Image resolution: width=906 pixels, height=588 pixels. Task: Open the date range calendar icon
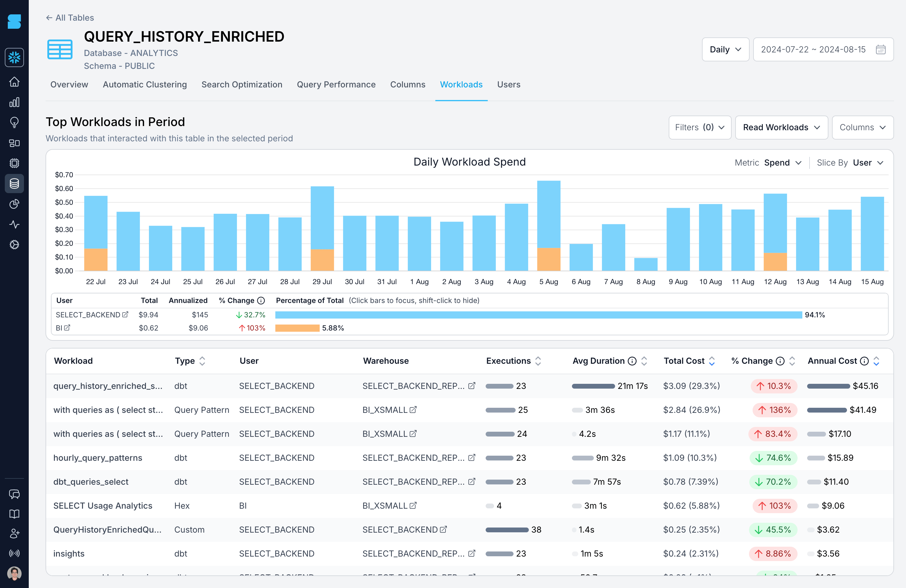click(x=881, y=49)
